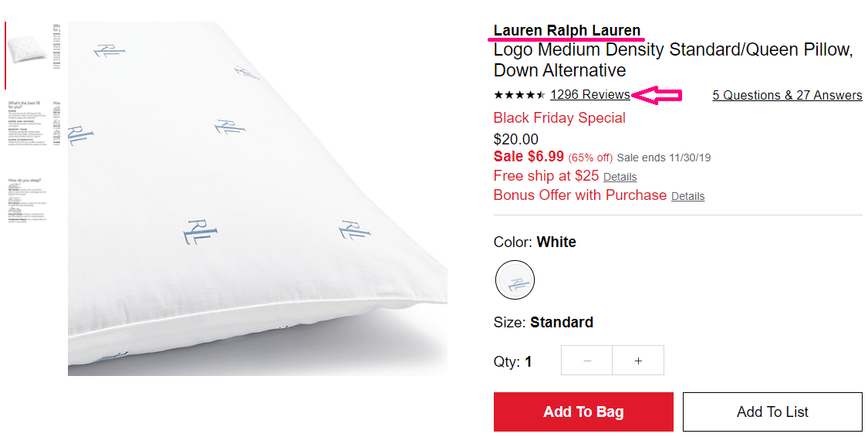Open the 1296 Reviews link
Viewport: 868px width, 437px height.
click(x=590, y=95)
